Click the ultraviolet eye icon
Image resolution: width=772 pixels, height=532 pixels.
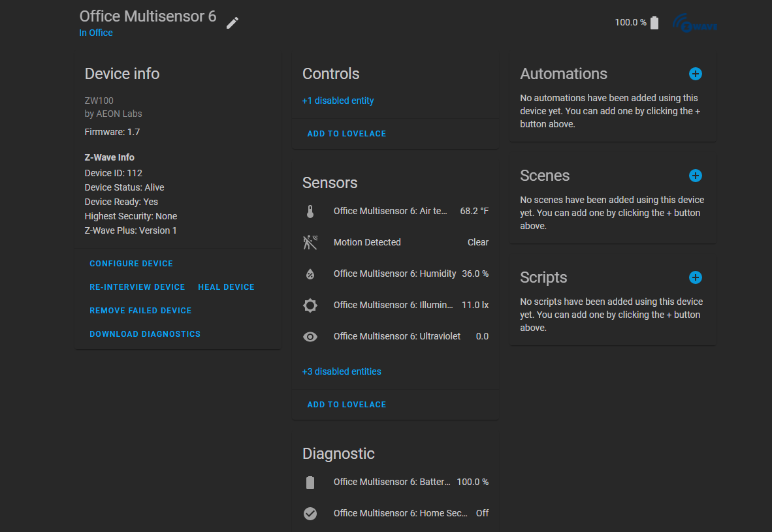(310, 336)
